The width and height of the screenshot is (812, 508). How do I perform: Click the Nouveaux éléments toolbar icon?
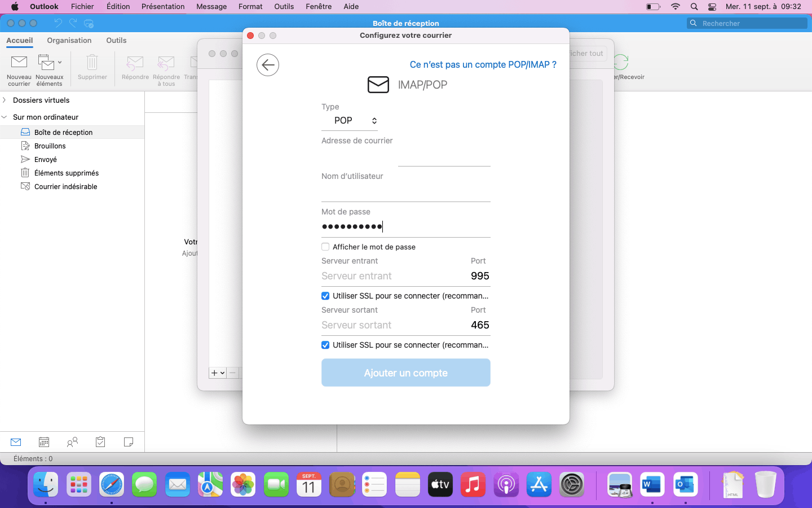[46, 62]
